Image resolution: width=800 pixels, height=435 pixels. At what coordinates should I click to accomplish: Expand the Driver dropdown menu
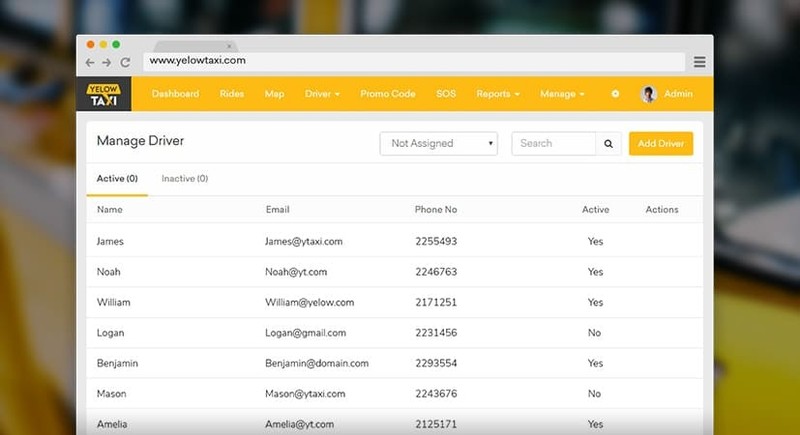(322, 94)
